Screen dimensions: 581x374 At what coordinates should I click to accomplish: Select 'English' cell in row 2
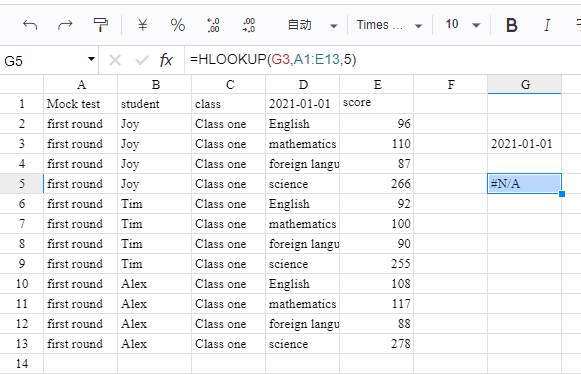pyautogui.click(x=303, y=124)
